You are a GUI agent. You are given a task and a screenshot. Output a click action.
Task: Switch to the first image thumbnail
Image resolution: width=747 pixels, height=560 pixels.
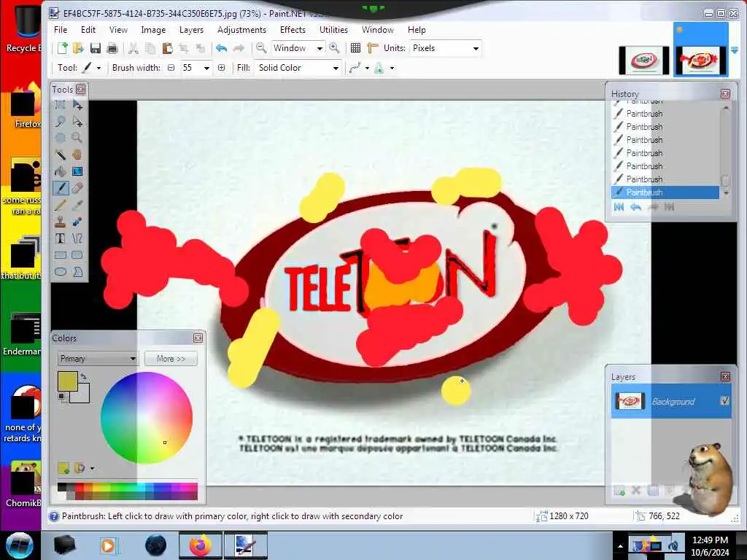(x=643, y=61)
